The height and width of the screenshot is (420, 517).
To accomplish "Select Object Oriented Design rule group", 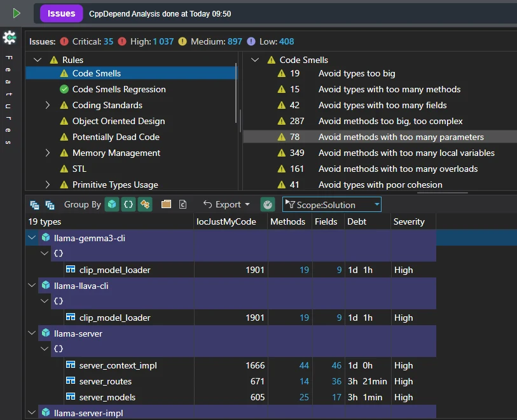I will (119, 121).
